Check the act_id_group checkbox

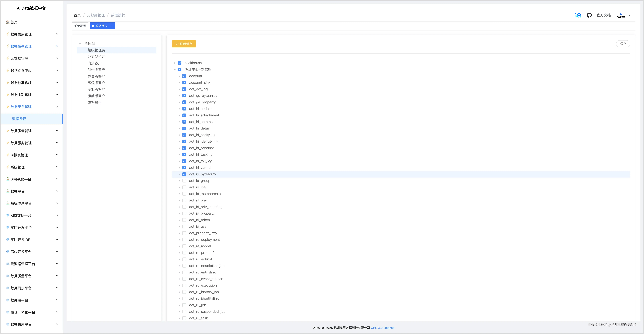(x=184, y=181)
